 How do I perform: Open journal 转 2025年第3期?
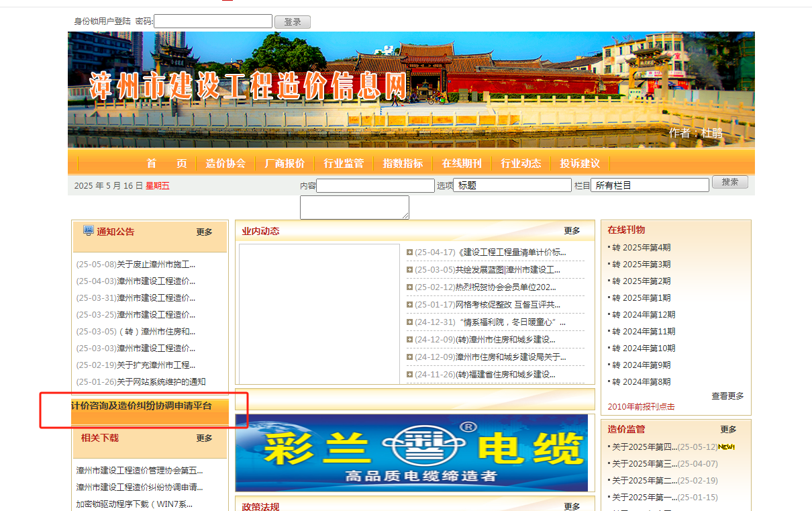[x=641, y=265]
